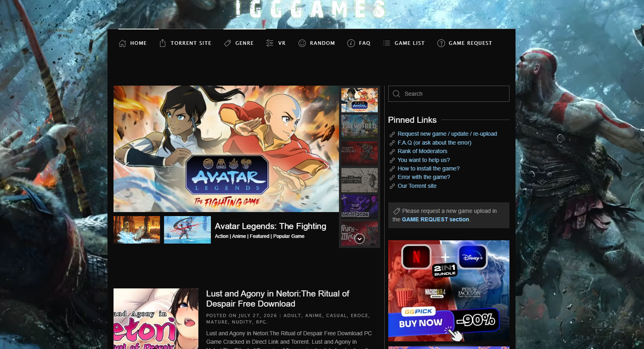
Task: Click the chain icon beside Rank of Moderators
Action: (x=392, y=152)
